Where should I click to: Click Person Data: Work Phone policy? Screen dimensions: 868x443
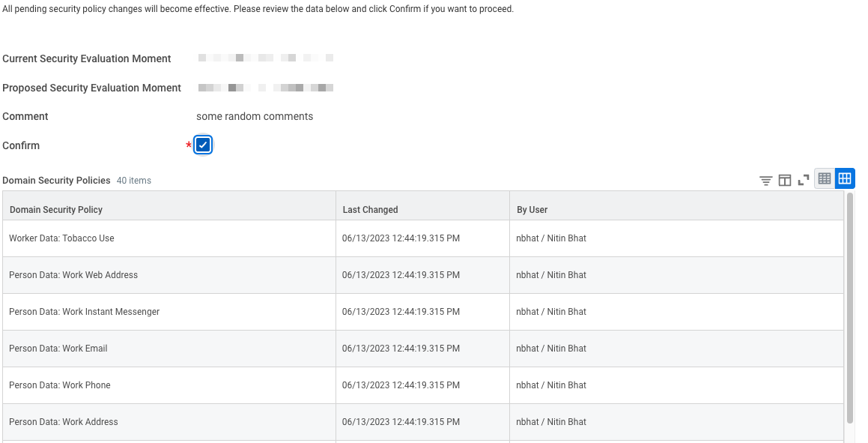coord(60,385)
